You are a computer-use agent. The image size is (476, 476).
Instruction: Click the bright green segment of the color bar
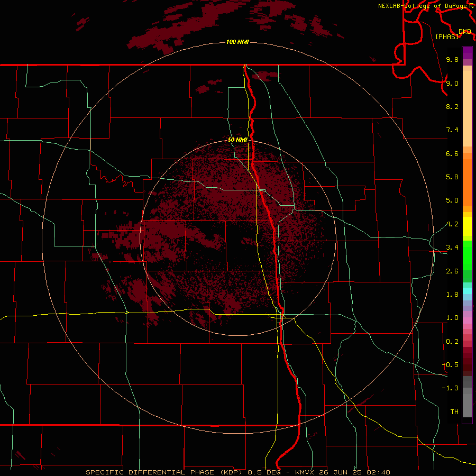pos(467,255)
